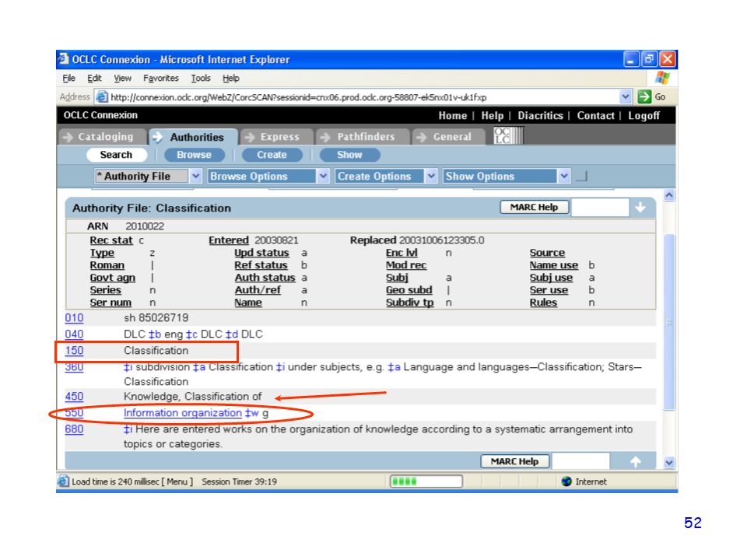Click the up arrow beside bottom MARC Help
Screen dimensions: 747x560
(x=636, y=461)
